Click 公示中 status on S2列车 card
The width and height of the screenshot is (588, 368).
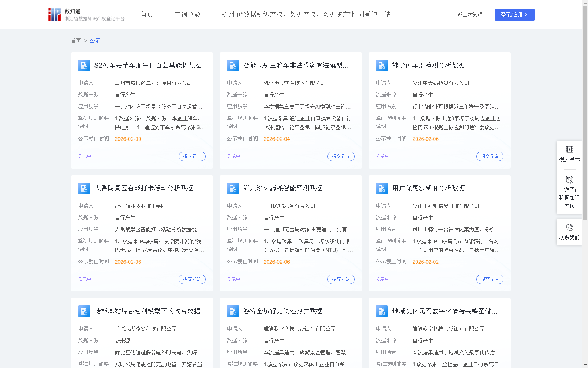(85, 156)
